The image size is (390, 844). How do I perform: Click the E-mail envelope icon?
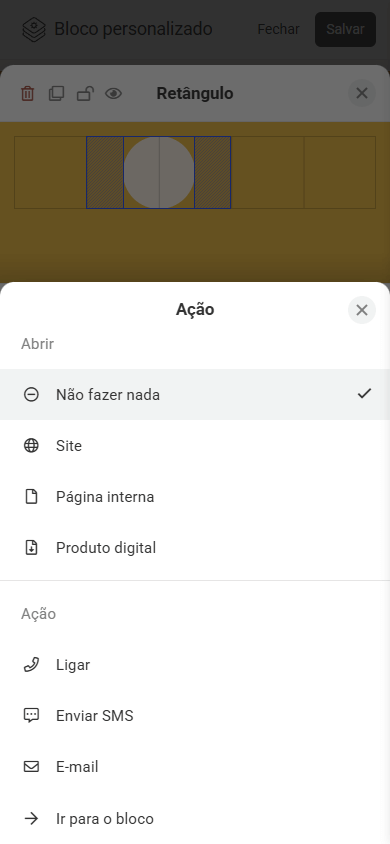coord(31,766)
